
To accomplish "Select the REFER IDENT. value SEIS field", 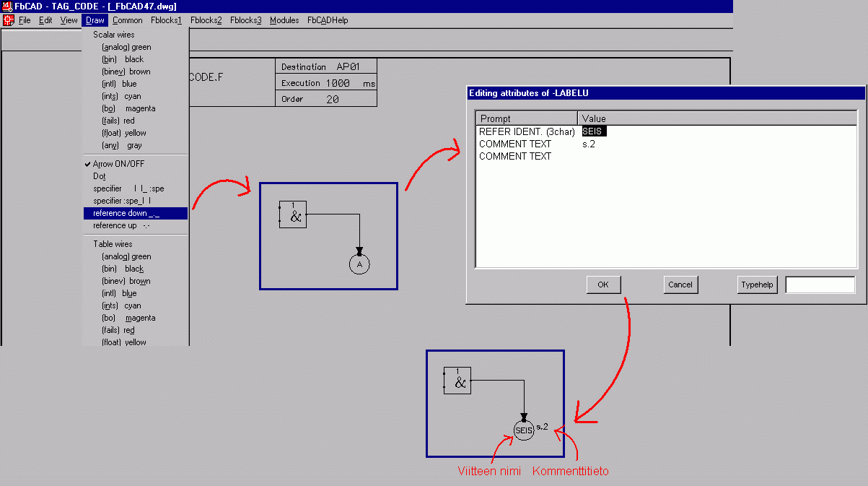I will point(595,131).
